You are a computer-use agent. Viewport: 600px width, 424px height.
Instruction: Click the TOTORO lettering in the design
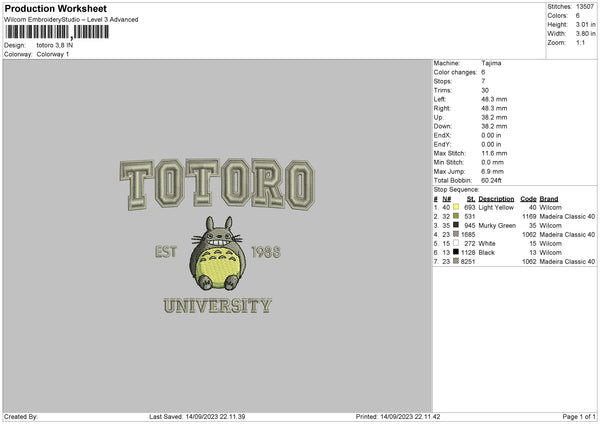[217, 184]
